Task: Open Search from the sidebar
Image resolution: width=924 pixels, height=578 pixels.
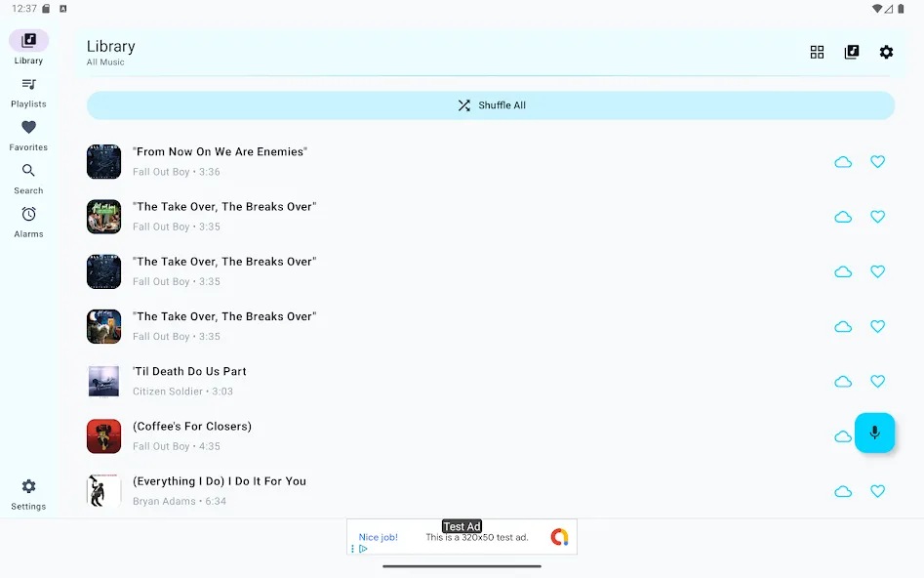Action: tap(28, 180)
